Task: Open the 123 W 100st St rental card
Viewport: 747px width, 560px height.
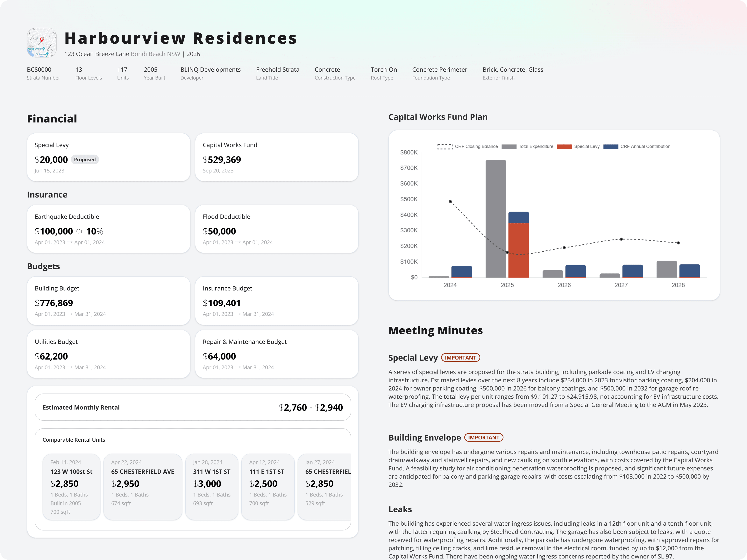Action: [x=72, y=487]
